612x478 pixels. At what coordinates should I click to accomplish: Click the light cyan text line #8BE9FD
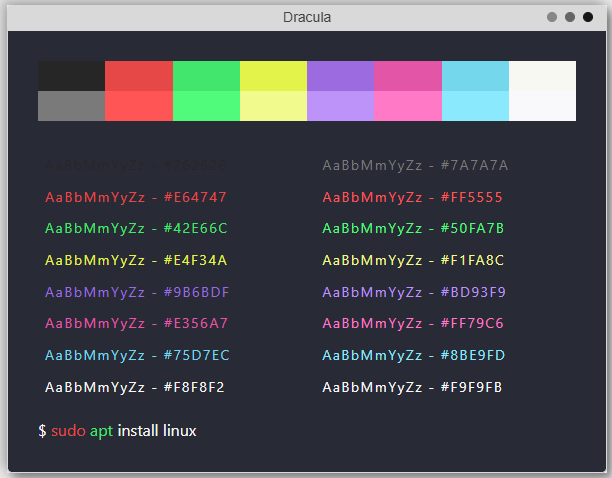pos(414,356)
